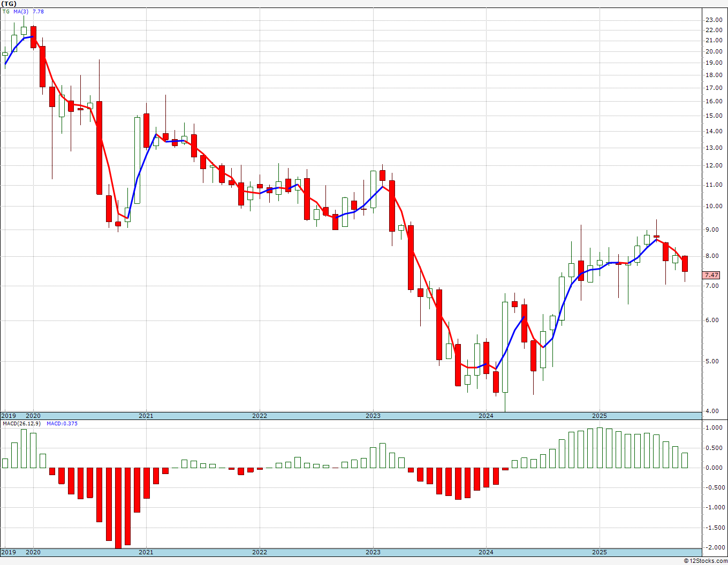
Task: Click 2019 on the MACD panel bottom axis
Action: pos(8,552)
